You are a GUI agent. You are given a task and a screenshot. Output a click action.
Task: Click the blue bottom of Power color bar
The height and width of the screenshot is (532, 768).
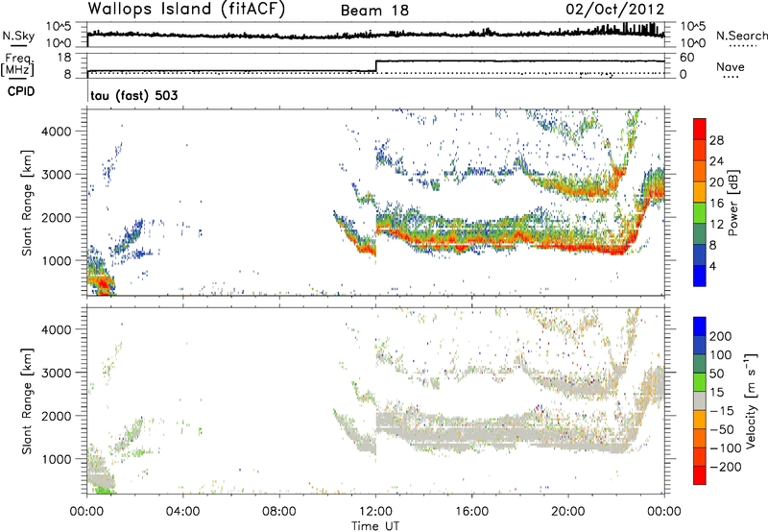coord(700,276)
